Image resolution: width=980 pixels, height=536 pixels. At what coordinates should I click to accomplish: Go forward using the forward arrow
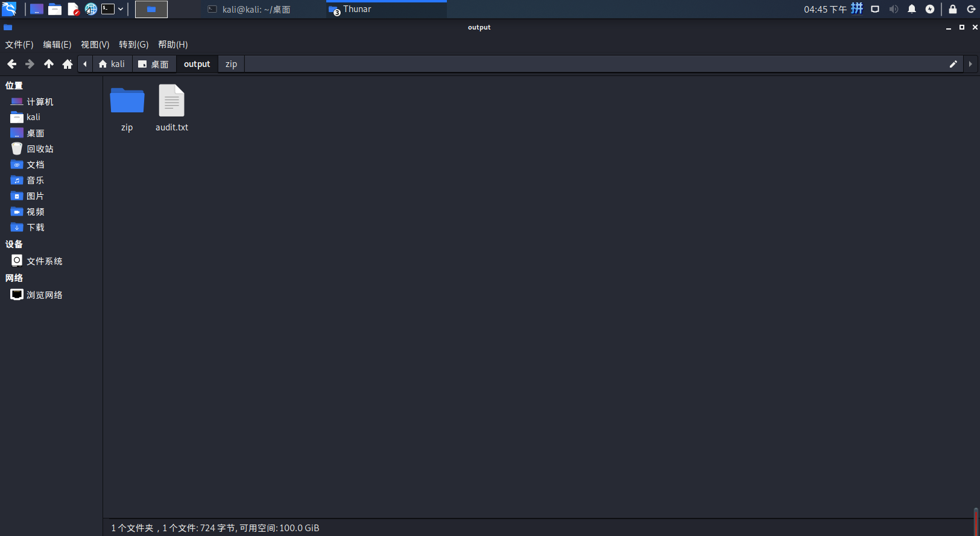coord(30,64)
